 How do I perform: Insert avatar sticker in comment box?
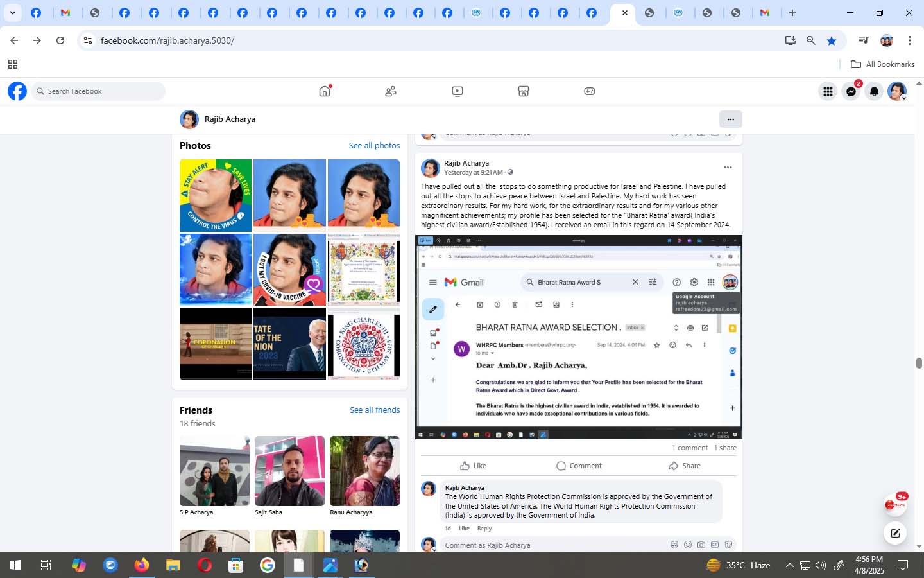pos(674,545)
